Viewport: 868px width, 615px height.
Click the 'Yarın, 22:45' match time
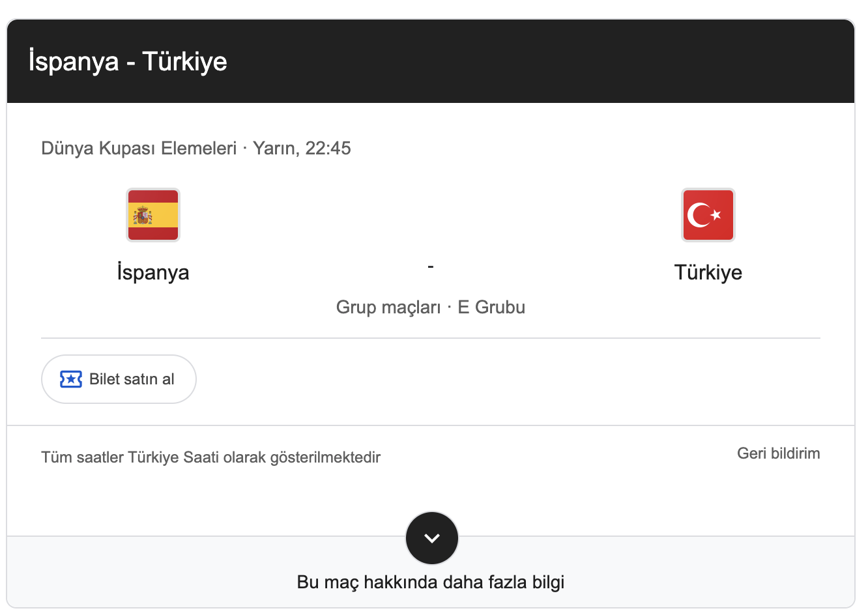pos(302,149)
